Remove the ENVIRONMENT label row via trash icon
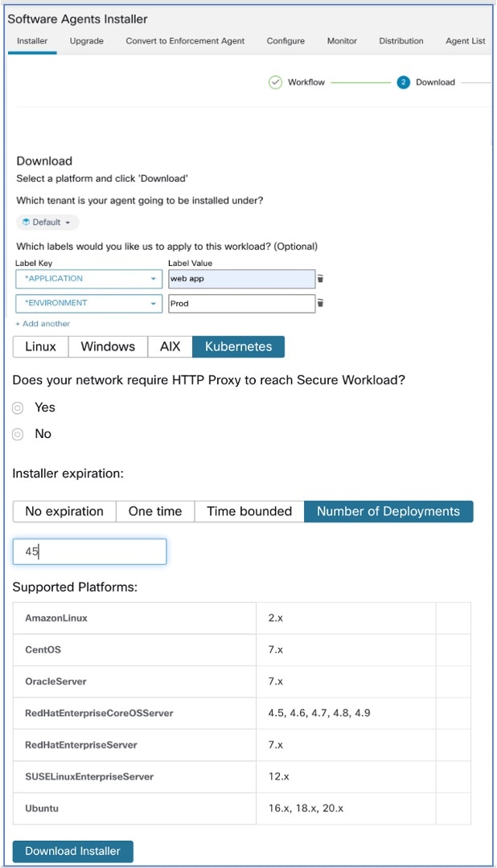 (x=320, y=304)
